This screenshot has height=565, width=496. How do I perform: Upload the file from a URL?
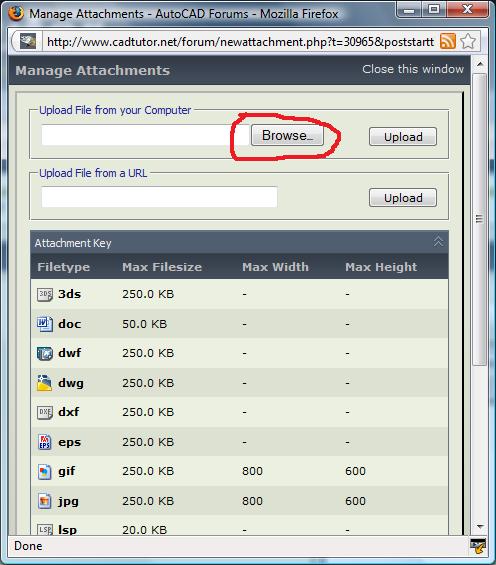click(x=403, y=197)
